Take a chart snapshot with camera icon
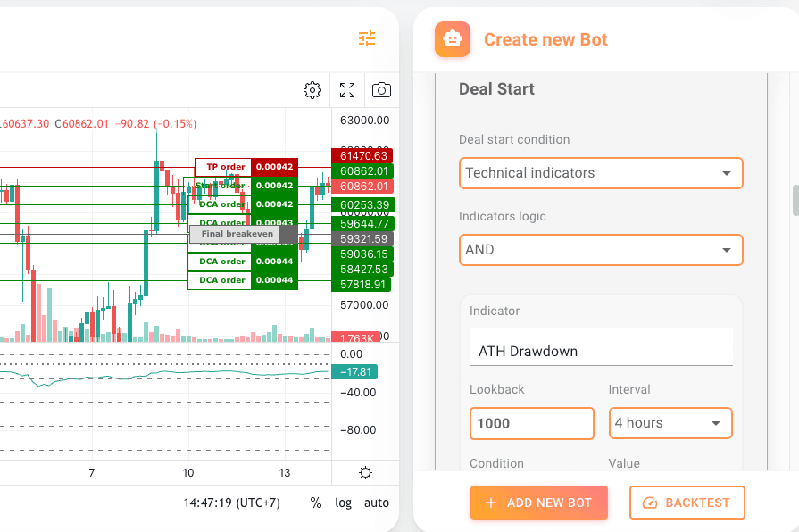Image resolution: width=799 pixels, height=532 pixels. coord(381,90)
